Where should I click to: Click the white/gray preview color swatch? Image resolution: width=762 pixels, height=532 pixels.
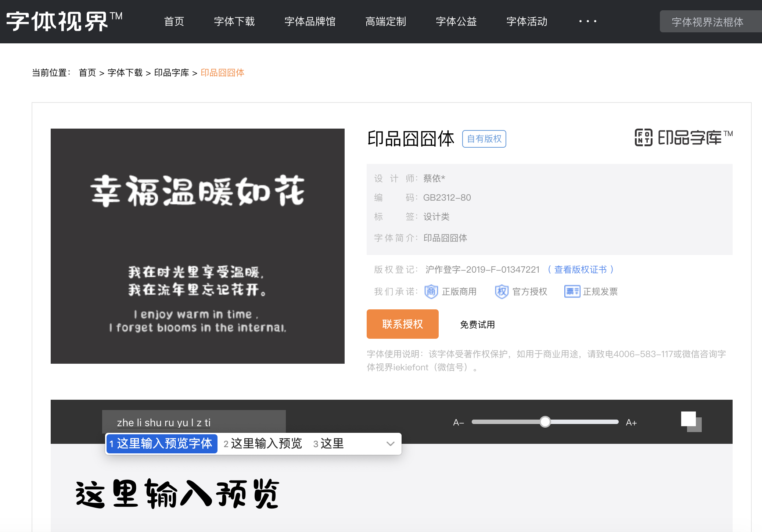point(691,422)
